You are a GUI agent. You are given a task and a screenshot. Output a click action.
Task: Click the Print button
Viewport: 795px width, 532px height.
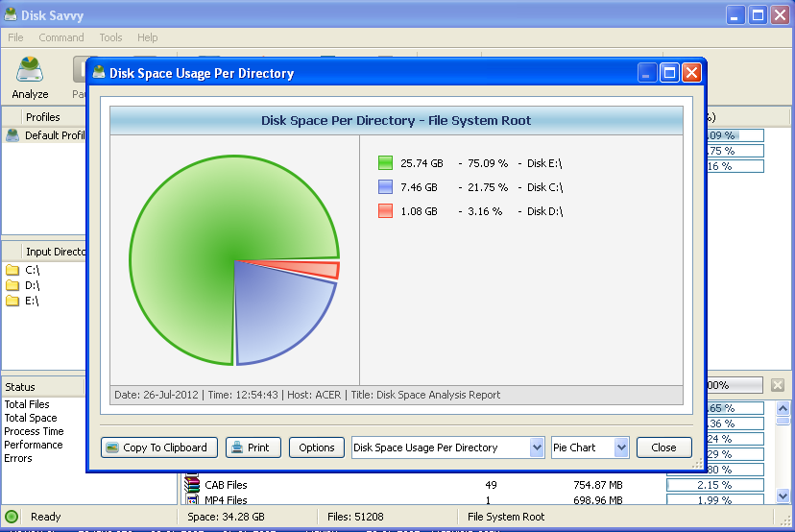pos(253,447)
